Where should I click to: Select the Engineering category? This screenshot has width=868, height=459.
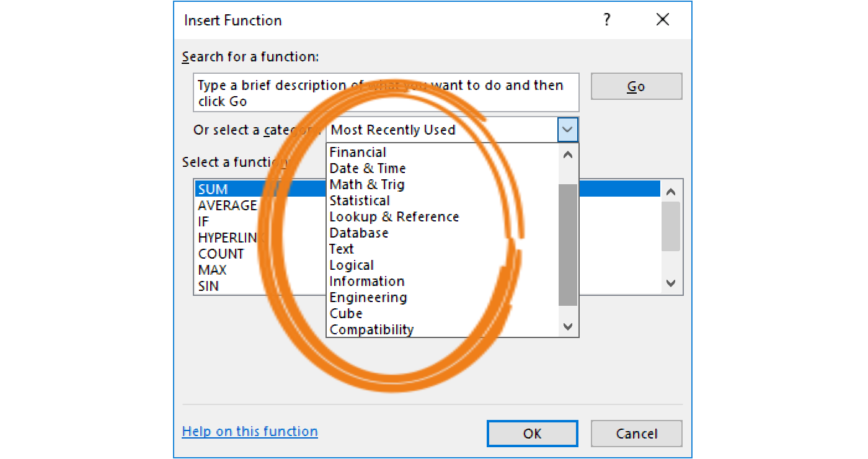coord(368,297)
